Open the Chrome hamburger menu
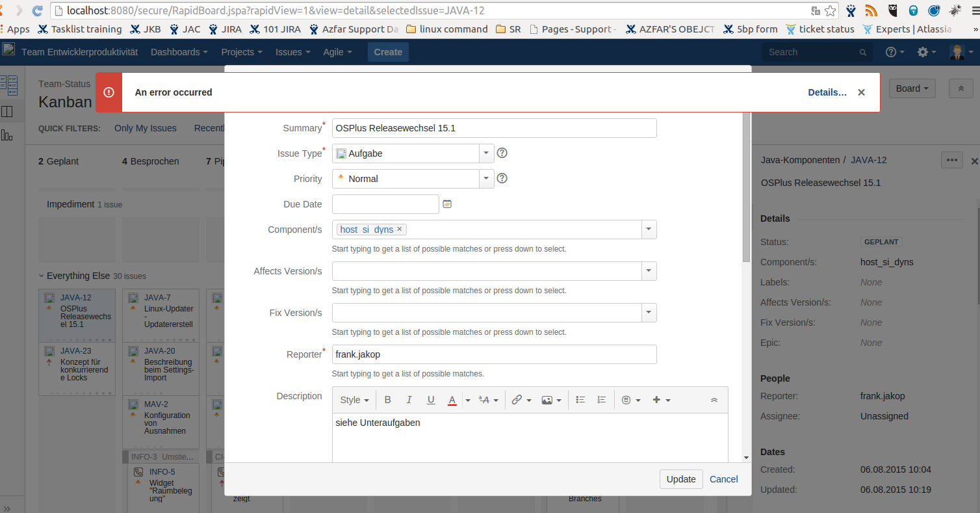 point(975,11)
